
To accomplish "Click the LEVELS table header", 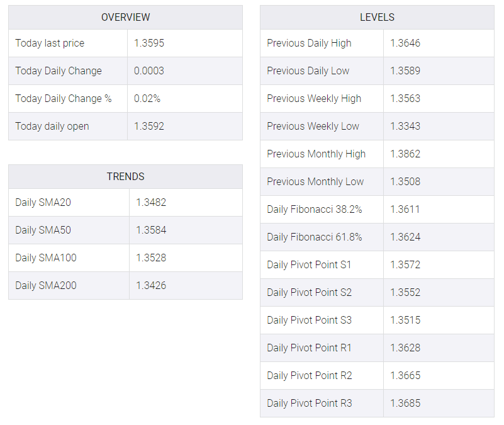I will click(x=377, y=17).
